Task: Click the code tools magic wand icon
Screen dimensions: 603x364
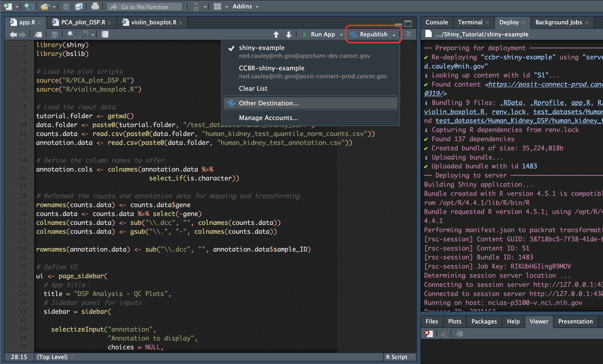Action: (84, 34)
